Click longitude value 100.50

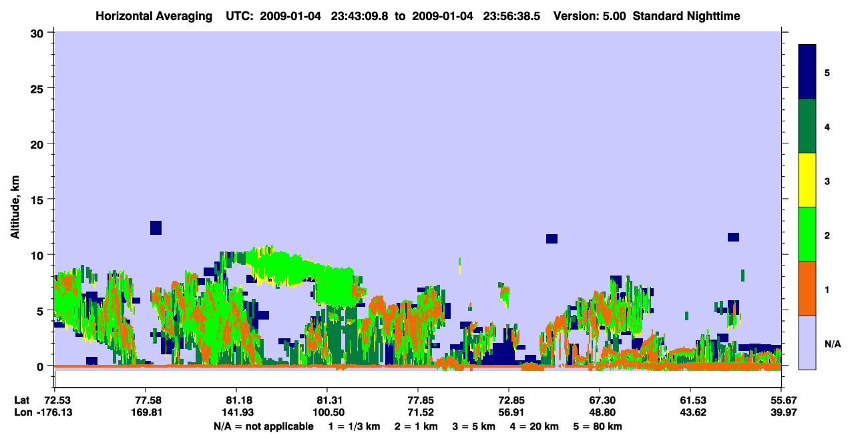point(327,412)
